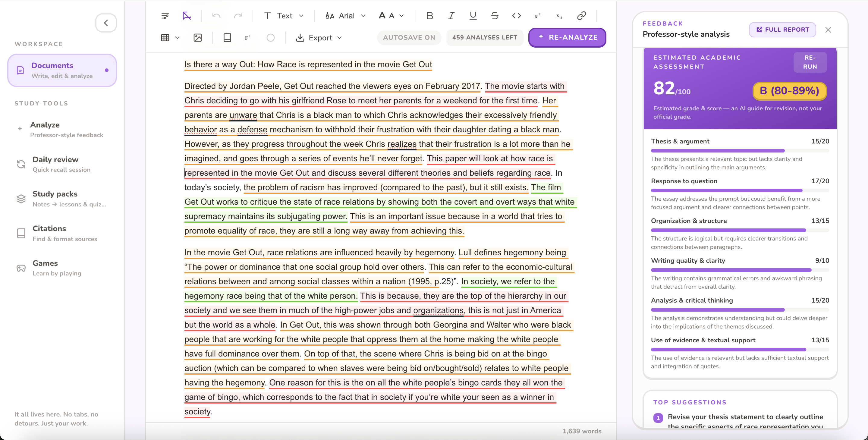The image size is (868, 440).
Task: Format selection as inline code
Action: [517, 16]
